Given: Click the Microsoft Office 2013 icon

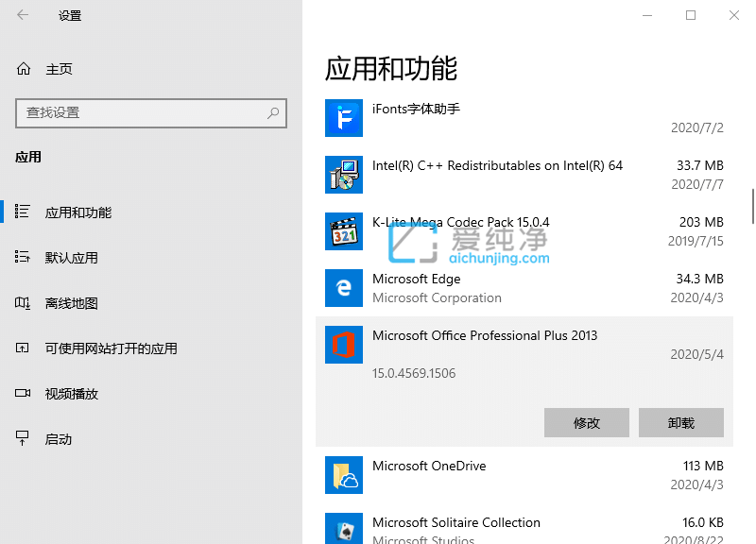Looking at the screenshot, I should tap(343, 345).
